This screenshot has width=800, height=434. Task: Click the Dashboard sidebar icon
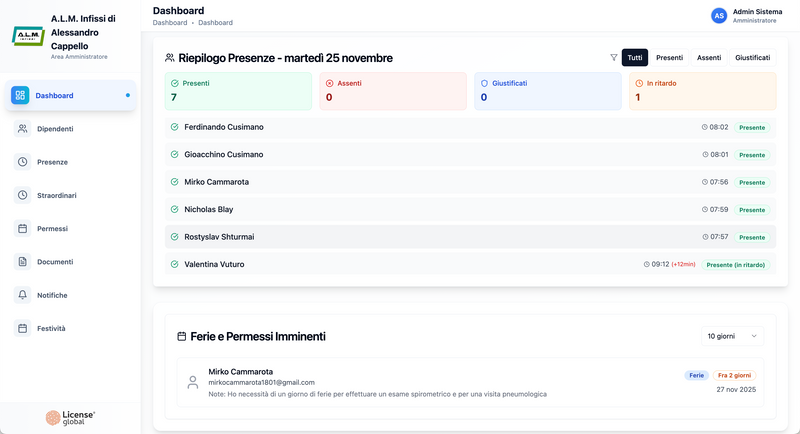point(20,96)
